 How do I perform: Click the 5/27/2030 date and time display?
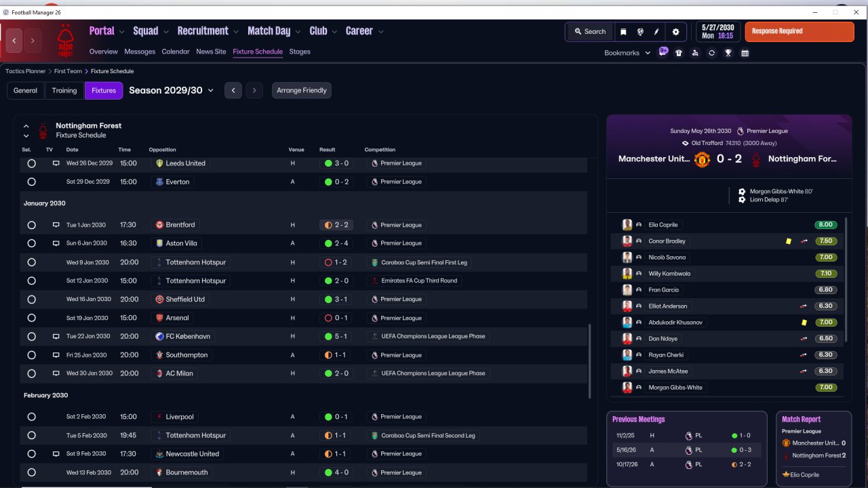click(x=718, y=32)
